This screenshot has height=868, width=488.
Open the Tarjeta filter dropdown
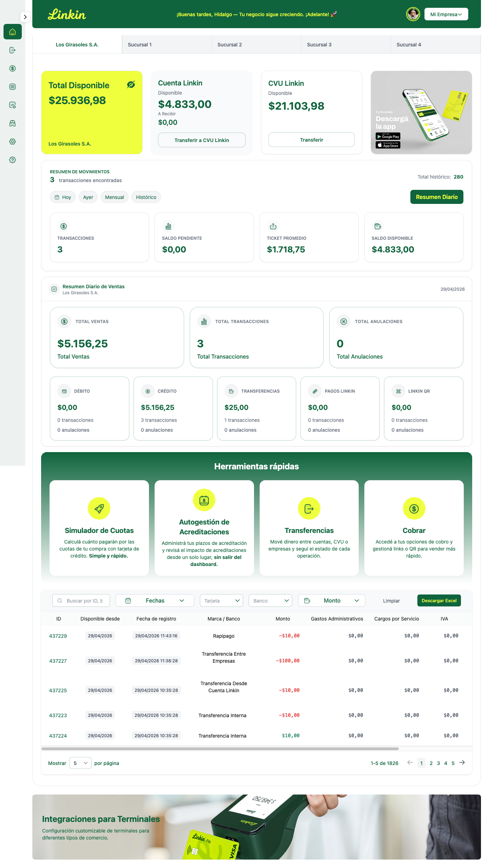point(221,601)
